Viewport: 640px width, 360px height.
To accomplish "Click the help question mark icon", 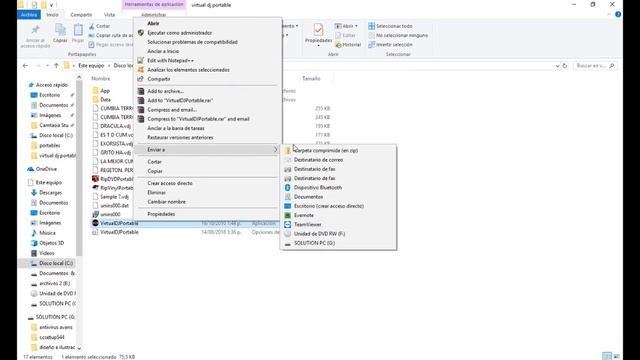I will point(618,14).
